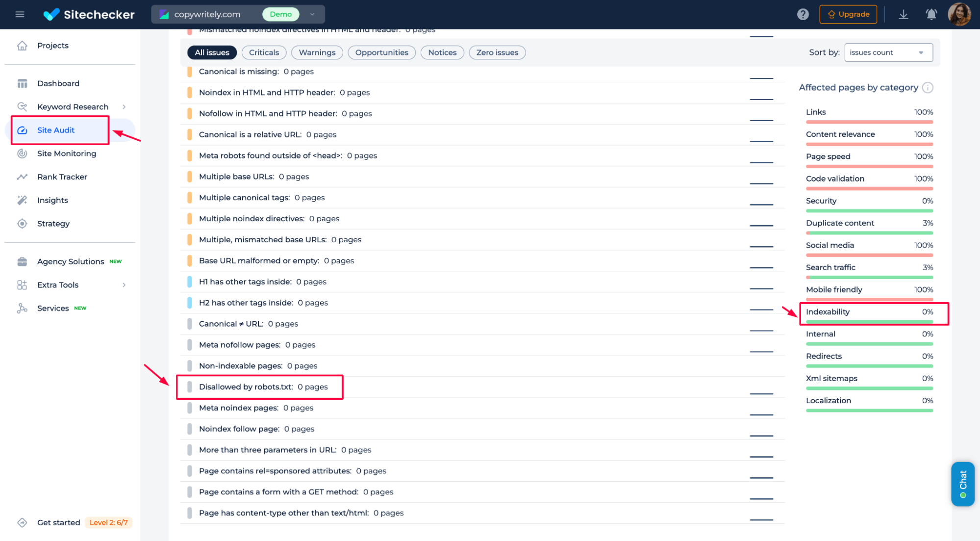Screen dimensions: 980x541
Task: Click info icon beside Affected pages by category
Action: (x=928, y=88)
